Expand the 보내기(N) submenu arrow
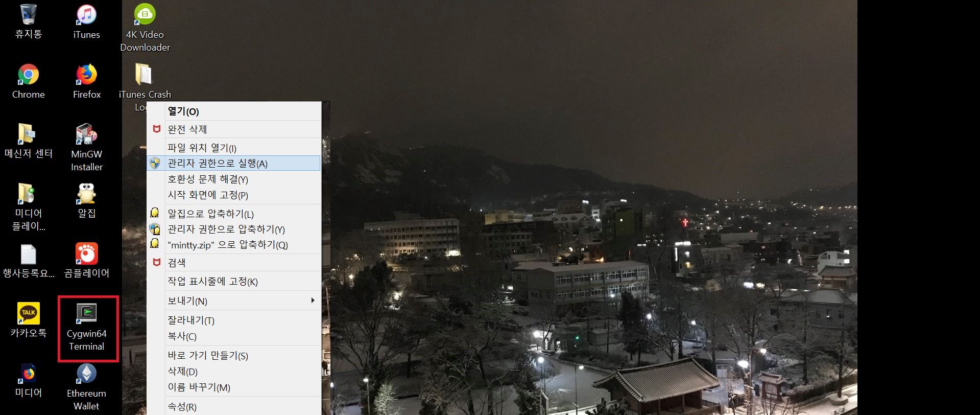 313,301
